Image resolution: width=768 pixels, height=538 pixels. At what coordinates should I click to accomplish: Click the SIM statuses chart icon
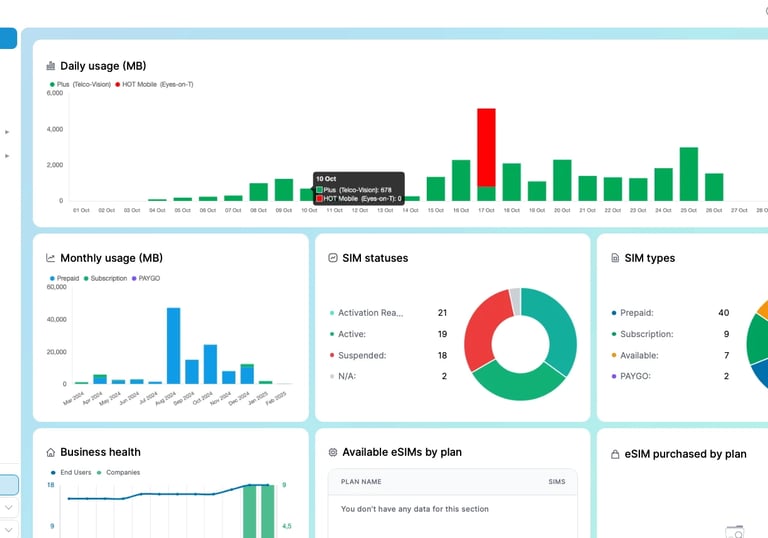pyautogui.click(x=333, y=258)
